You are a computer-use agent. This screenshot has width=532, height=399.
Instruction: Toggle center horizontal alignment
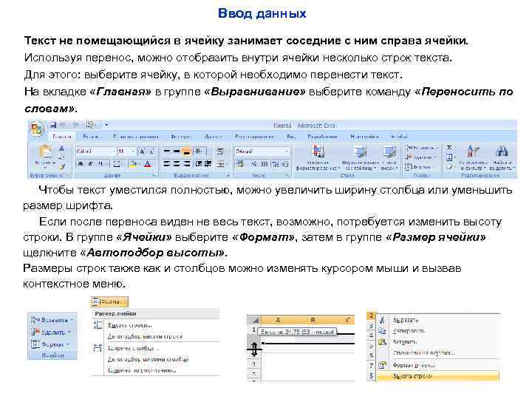pyautogui.click(x=177, y=164)
